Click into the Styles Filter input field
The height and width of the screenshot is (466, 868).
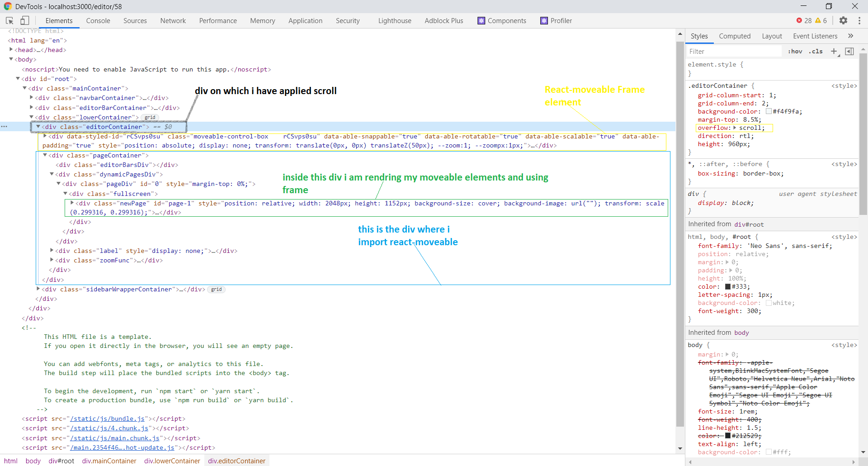point(734,52)
